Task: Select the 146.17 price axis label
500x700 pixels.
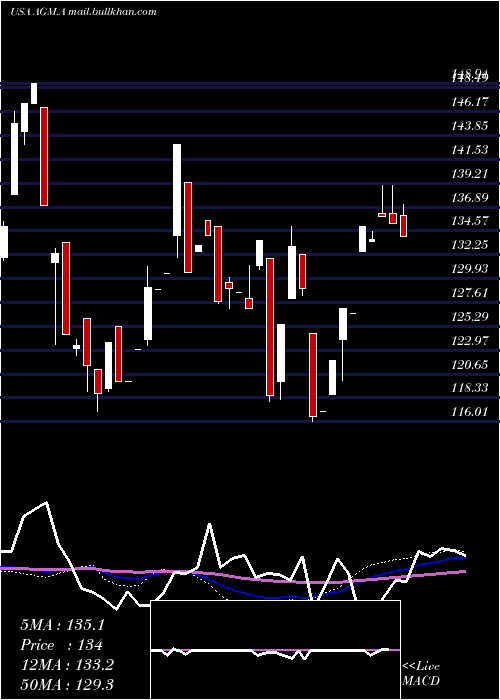Action: tap(469, 102)
